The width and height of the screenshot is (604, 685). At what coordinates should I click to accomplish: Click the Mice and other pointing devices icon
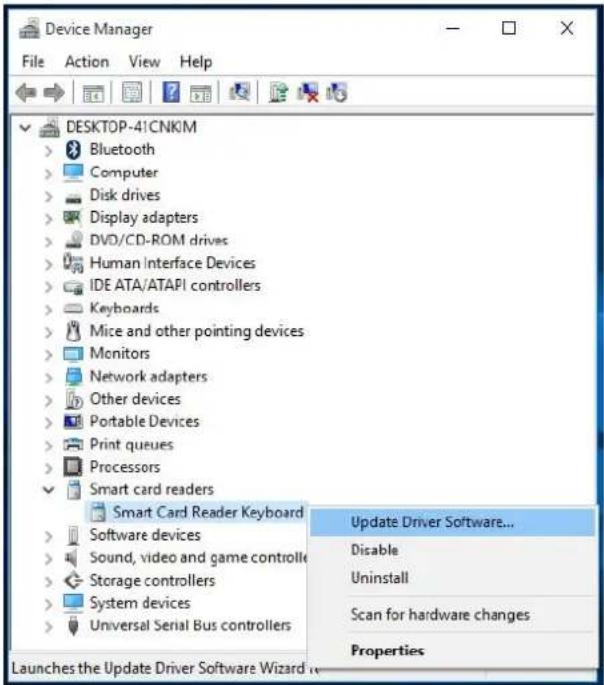(x=73, y=331)
